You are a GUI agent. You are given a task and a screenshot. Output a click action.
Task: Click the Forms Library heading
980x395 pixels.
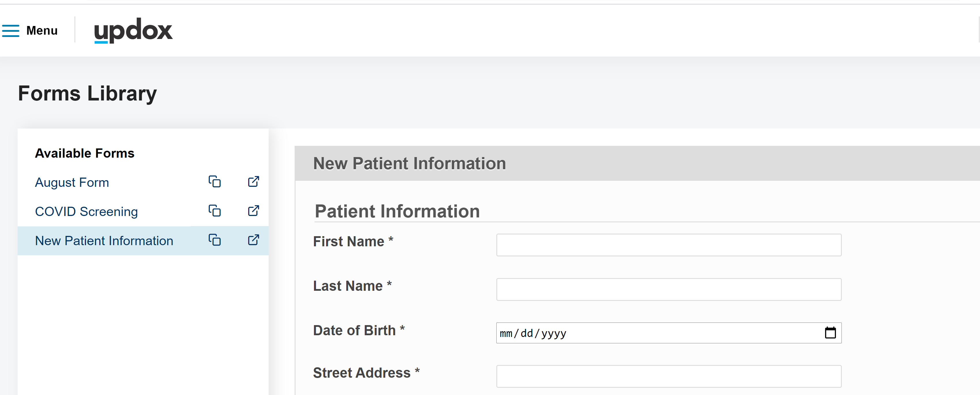[x=87, y=94]
